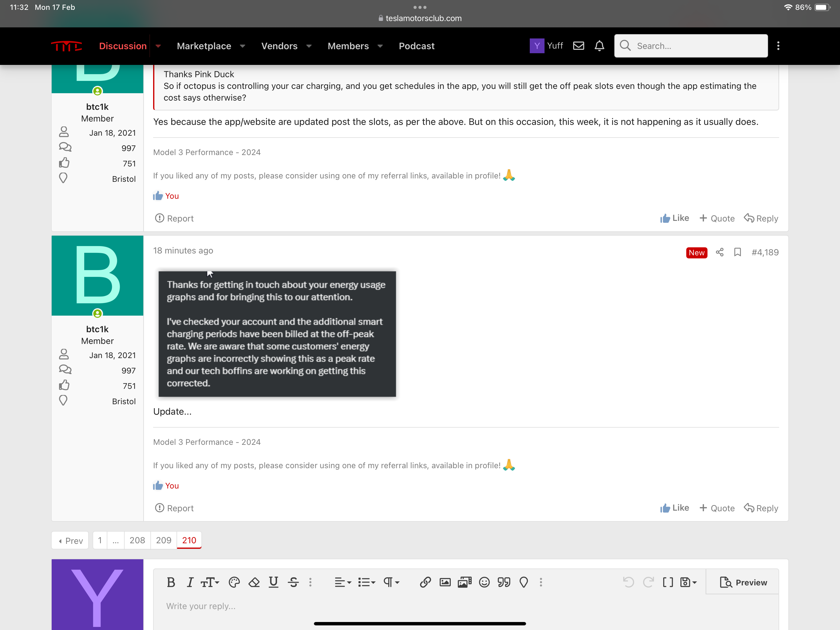Apply italic formatting in reply editor

coord(190,582)
